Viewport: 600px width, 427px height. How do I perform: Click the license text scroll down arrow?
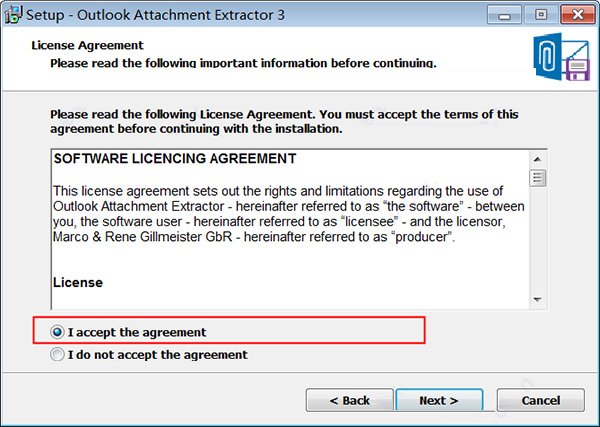pos(538,300)
